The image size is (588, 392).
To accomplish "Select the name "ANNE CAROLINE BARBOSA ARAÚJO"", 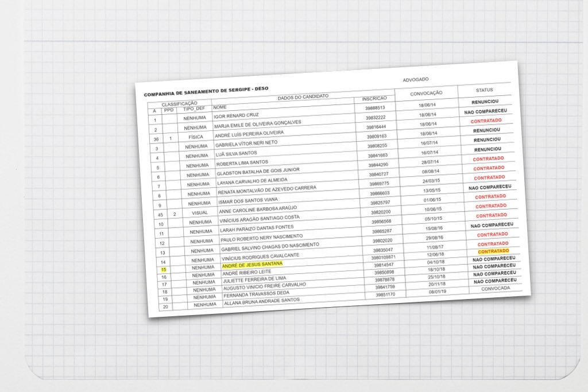I will (258, 209).
